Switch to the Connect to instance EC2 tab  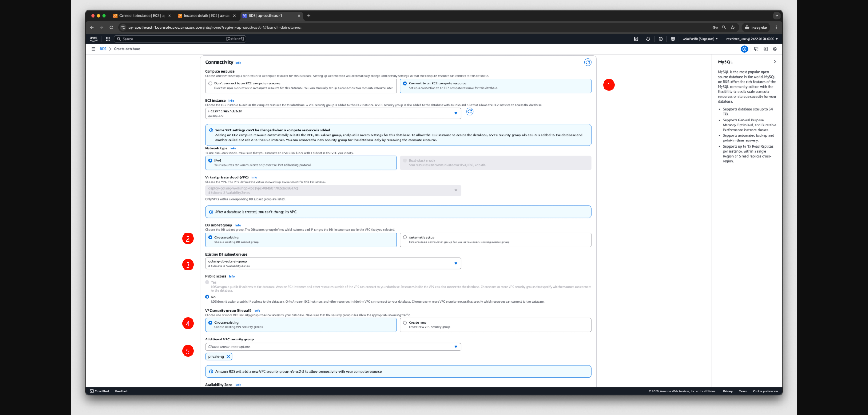[142, 16]
